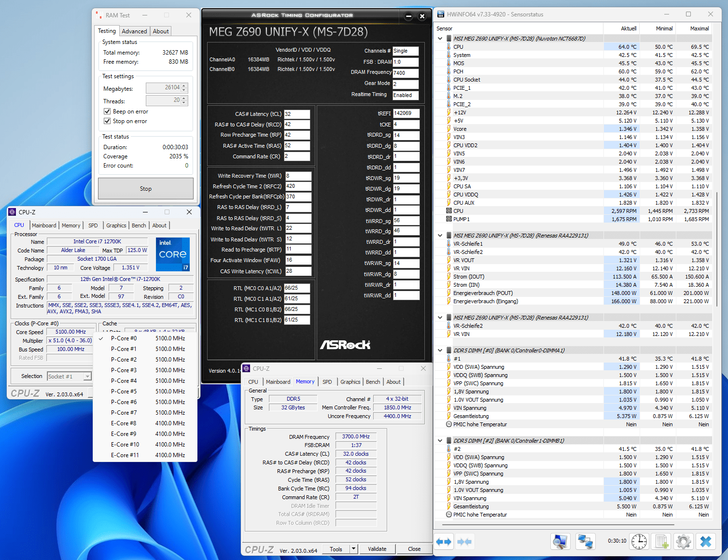Close ASRock Timing Configurator round X button
The height and width of the screenshot is (560, 728).
(422, 16)
